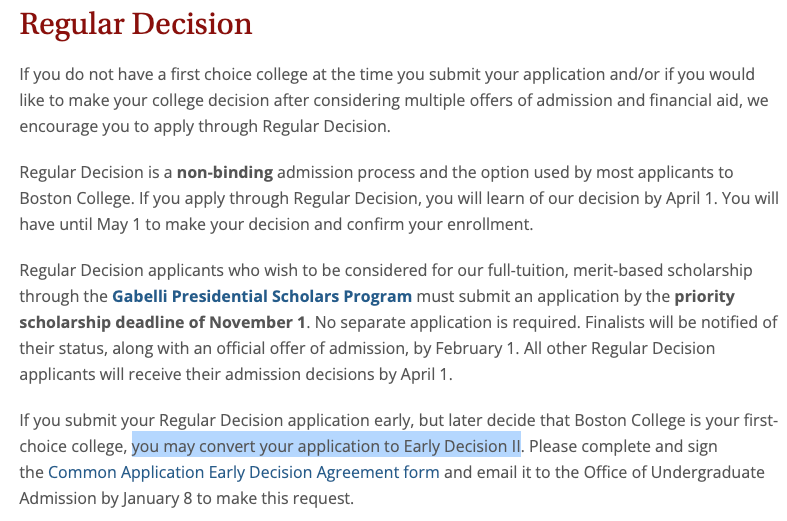Open the Gabelli Presidential Scholars Program link
This screenshot has width=787, height=521.
[x=262, y=296]
